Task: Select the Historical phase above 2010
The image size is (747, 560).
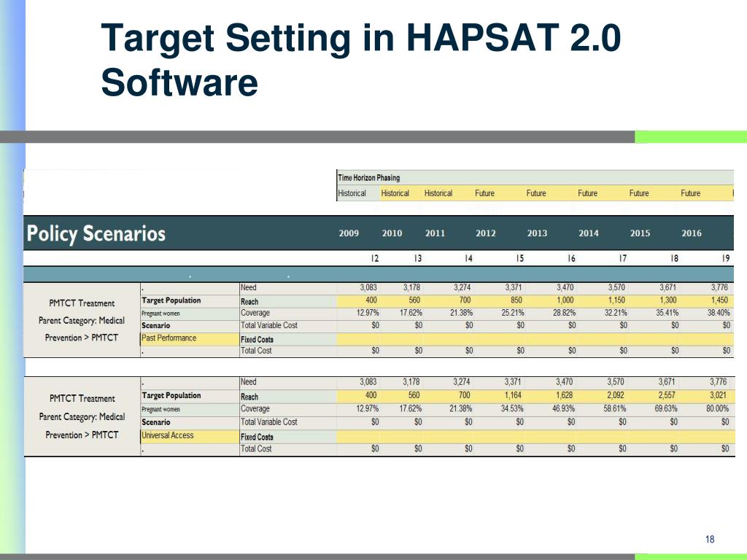Action: pyautogui.click(x=395, y=193)
